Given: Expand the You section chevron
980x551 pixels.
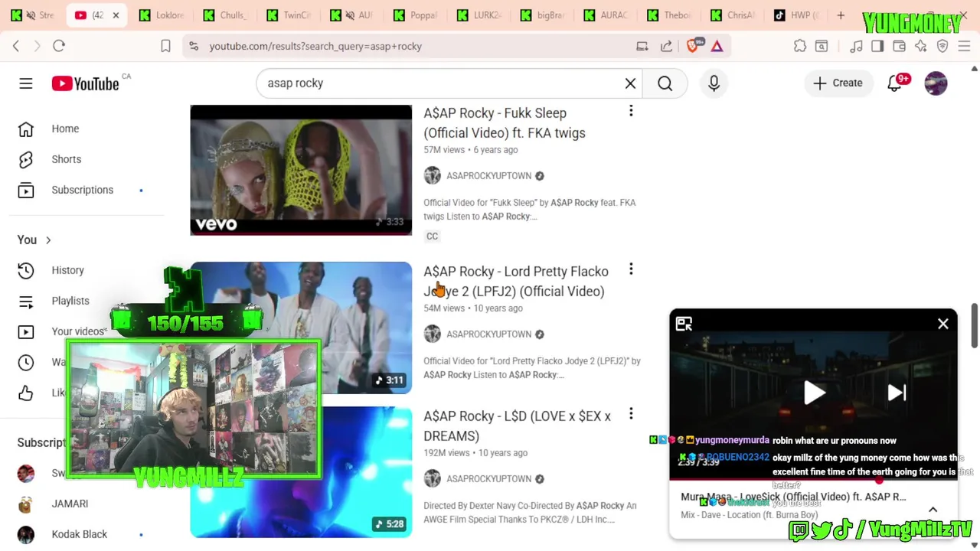Looking at the screenshot, I should coord(47,240).
